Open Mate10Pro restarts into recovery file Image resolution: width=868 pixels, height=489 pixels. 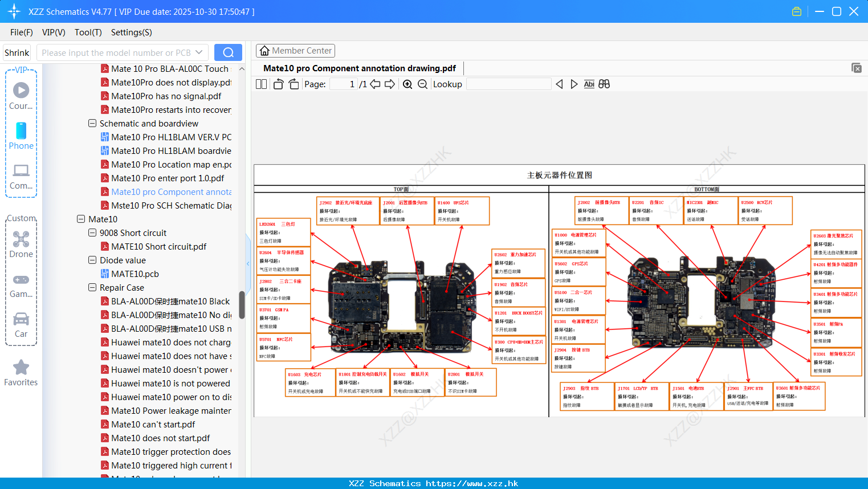(166, 109)
